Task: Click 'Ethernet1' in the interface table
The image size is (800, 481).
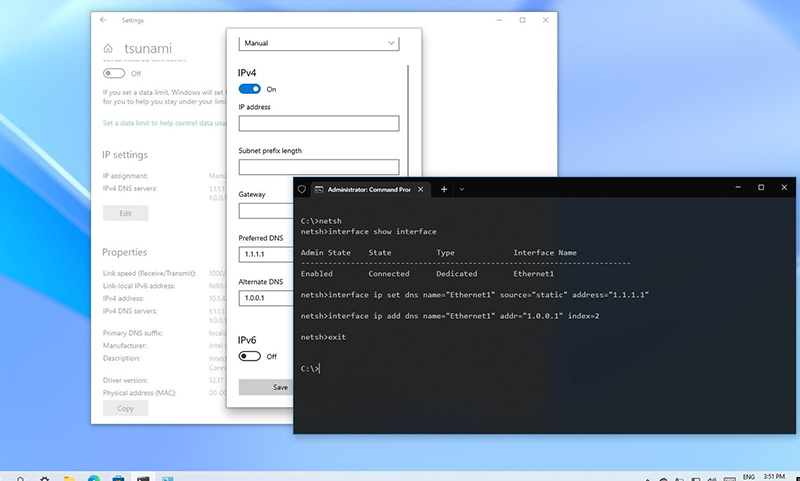Action: point(533,273)
